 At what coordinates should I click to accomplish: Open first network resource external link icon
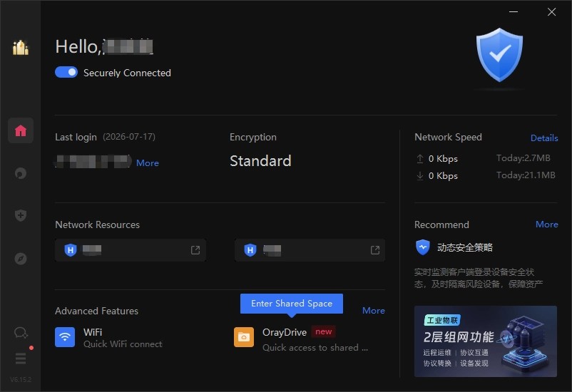tap(195, 249)
